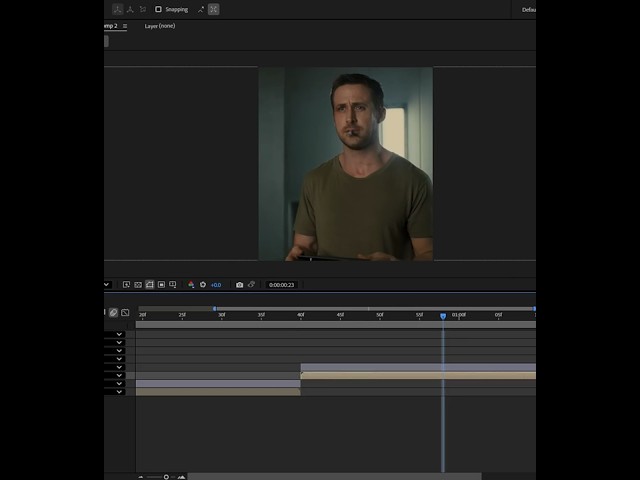Click the 55f mark on ruler
Viewport: 640px width, 480px height.
point(419,315)
